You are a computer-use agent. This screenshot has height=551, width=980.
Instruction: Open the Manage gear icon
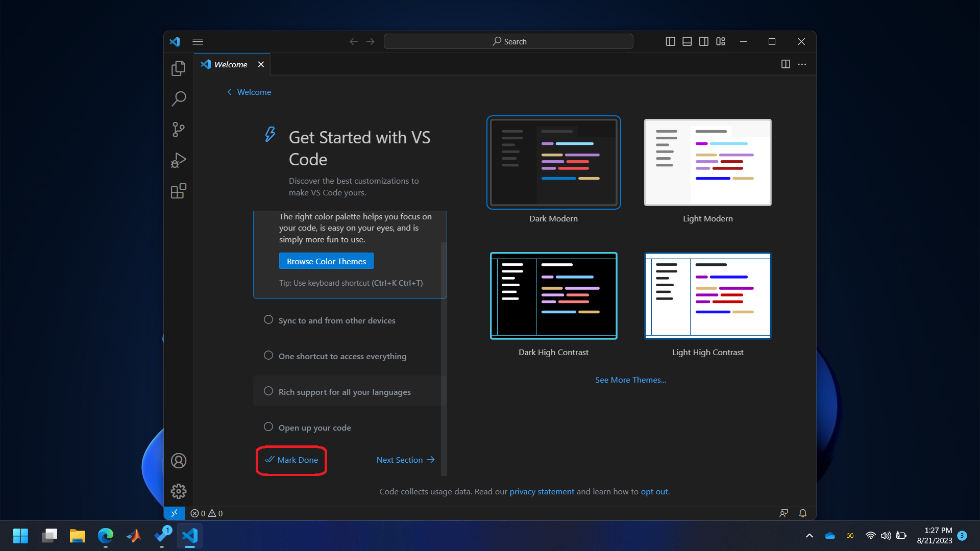pyautogui.click(x=178, y=491)
